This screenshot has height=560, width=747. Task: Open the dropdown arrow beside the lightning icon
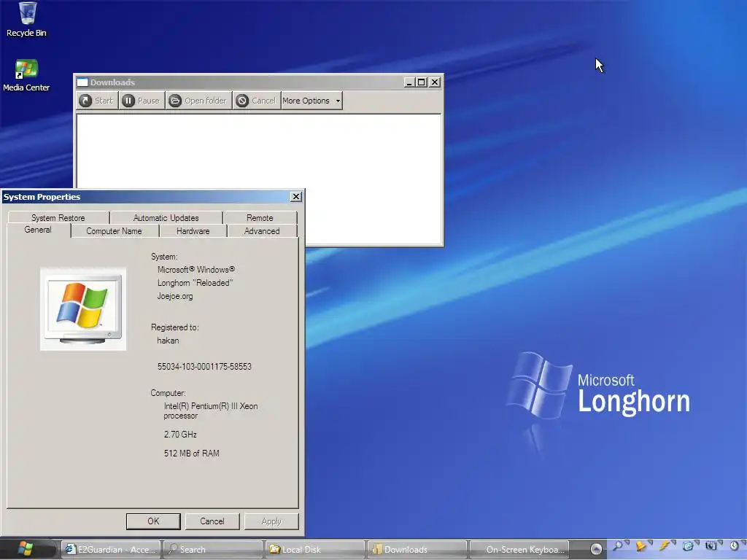(x=673, y=542)
